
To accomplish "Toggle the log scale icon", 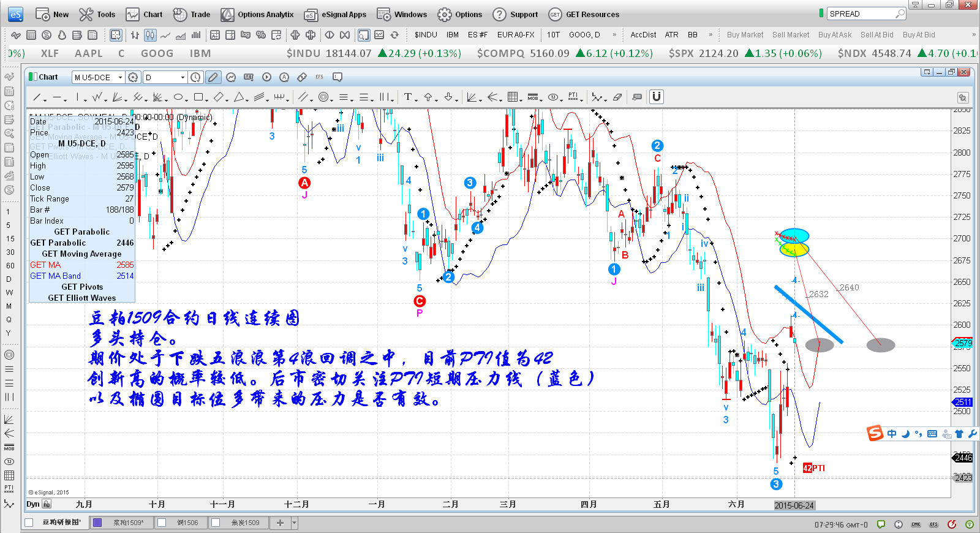I will click(x=246, y=35).
